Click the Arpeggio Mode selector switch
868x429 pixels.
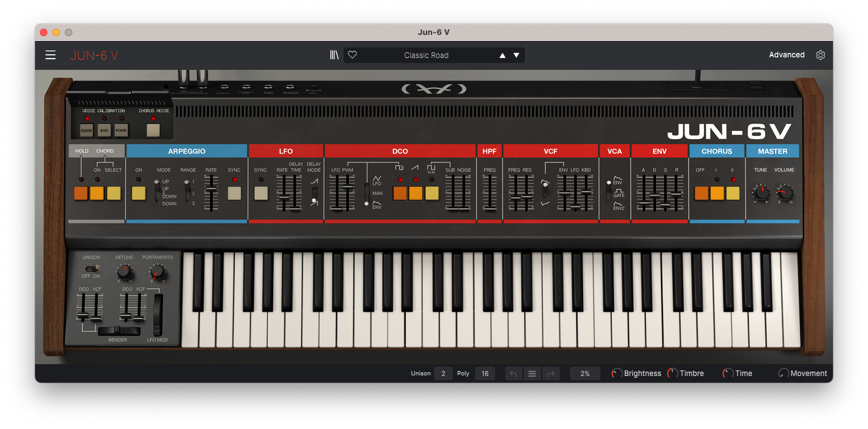(157, 191)
